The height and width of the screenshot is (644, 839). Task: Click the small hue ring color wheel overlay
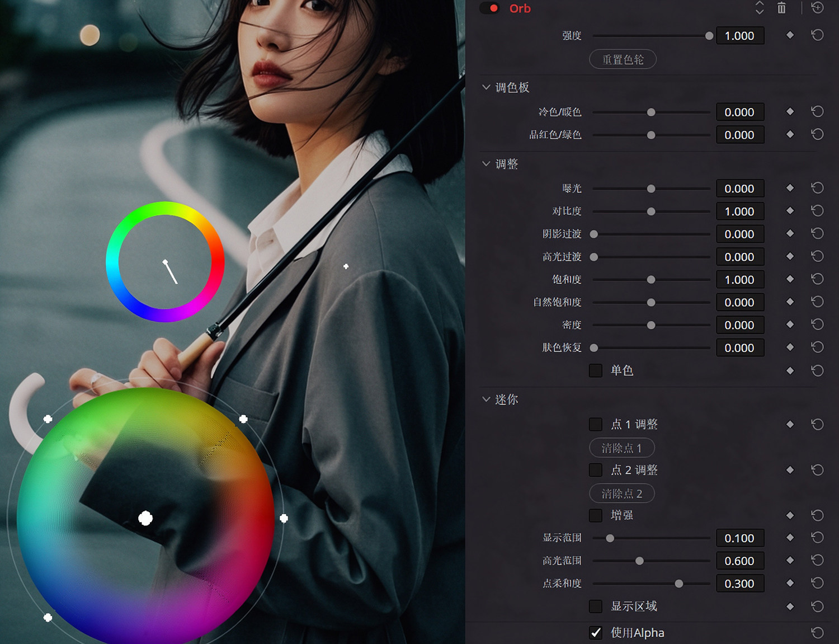165,262
